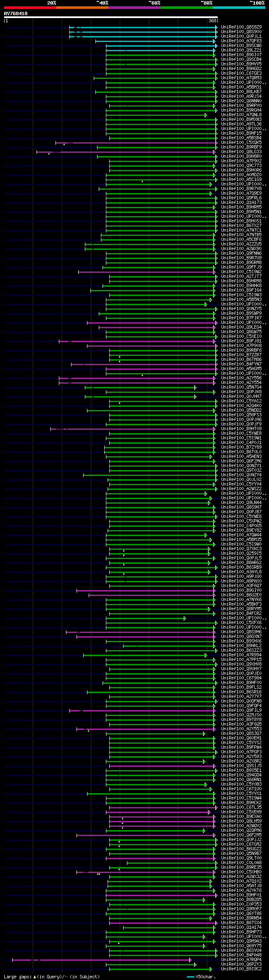This screenshot has height=980, width=269.
Task: Click the cyan alignment bar for Q8S8Z9
Action: (143, 27)
